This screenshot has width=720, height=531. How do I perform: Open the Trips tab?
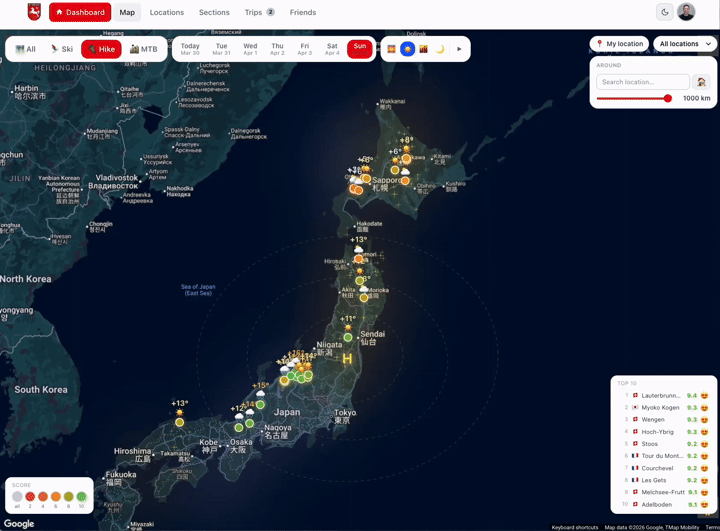[259, 13]
